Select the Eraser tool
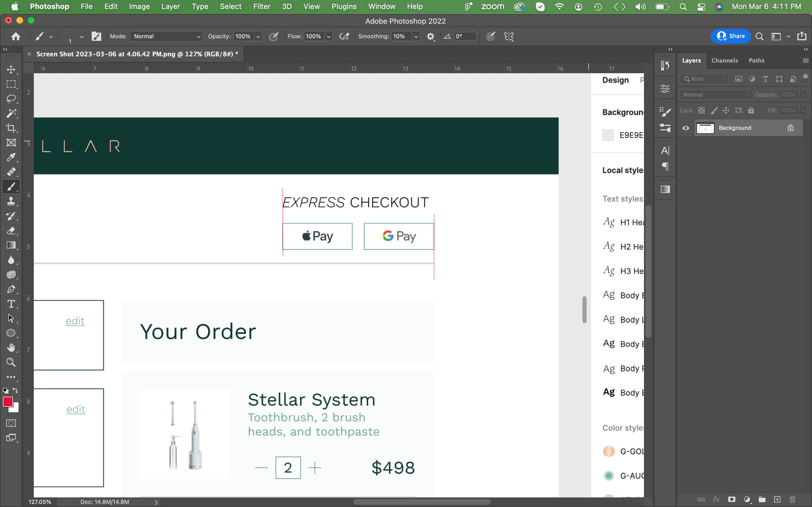 click(11, 231)
